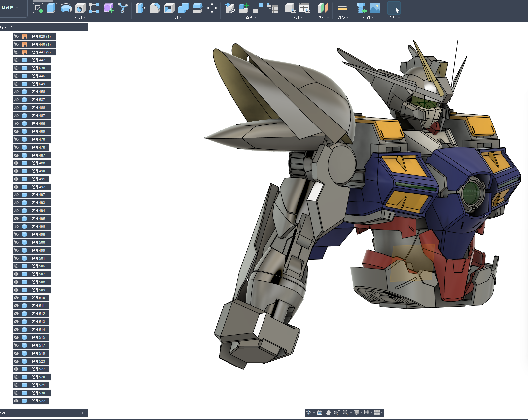528x420 pixels.
Task: Toggle visibility of body 본체522
Action: (16, 401)
